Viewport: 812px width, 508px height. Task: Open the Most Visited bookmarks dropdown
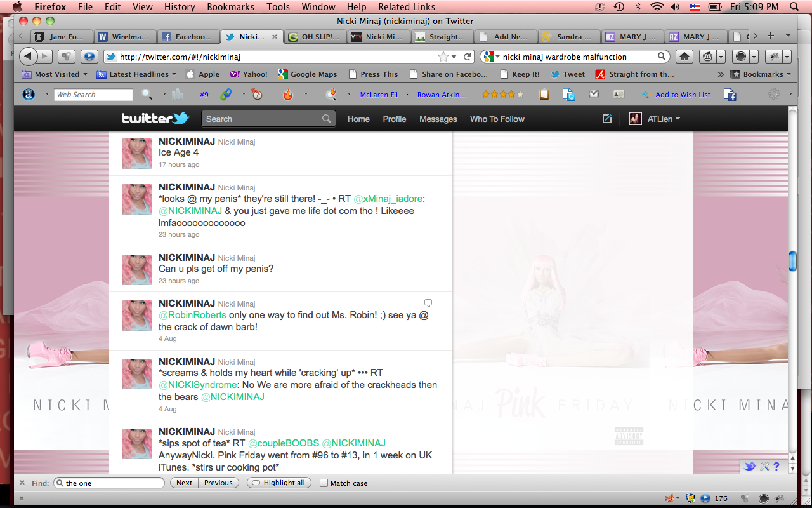tap(55, 74)
